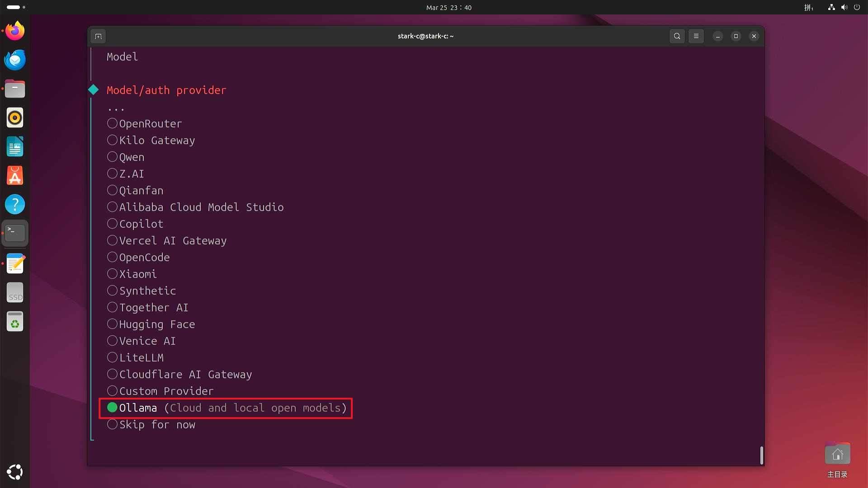The width and height of the screenshot is (868, 488).
Task: Open Rhythmbox music player icon
Action: (x=15, y=117)
